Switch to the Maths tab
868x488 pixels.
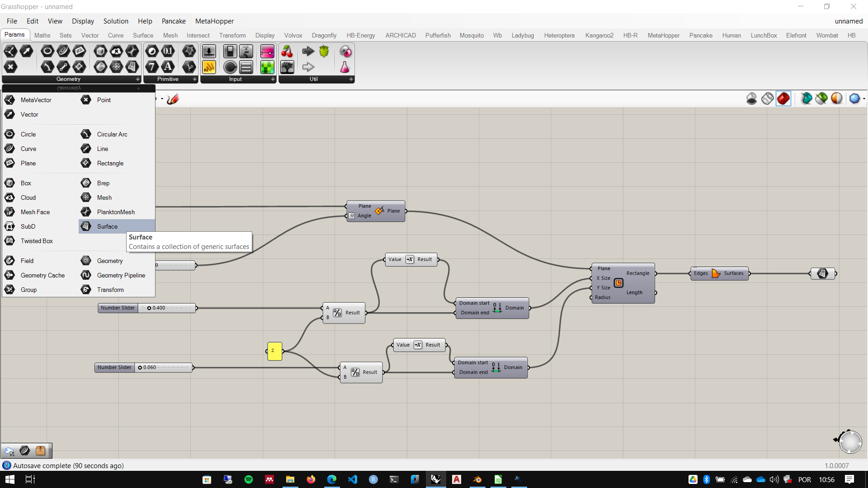coord(42,35)
